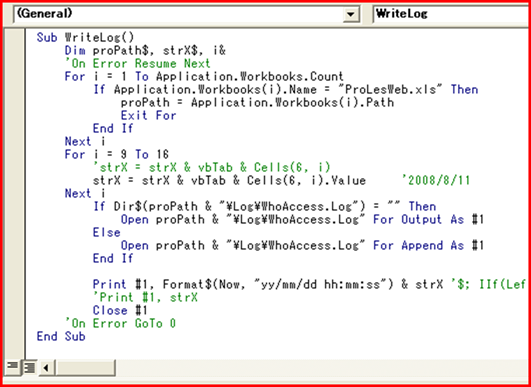Switch to Procedure View icon at bottom-left
The width and height of the screenshot is (531, 387).
pos(12,367)
